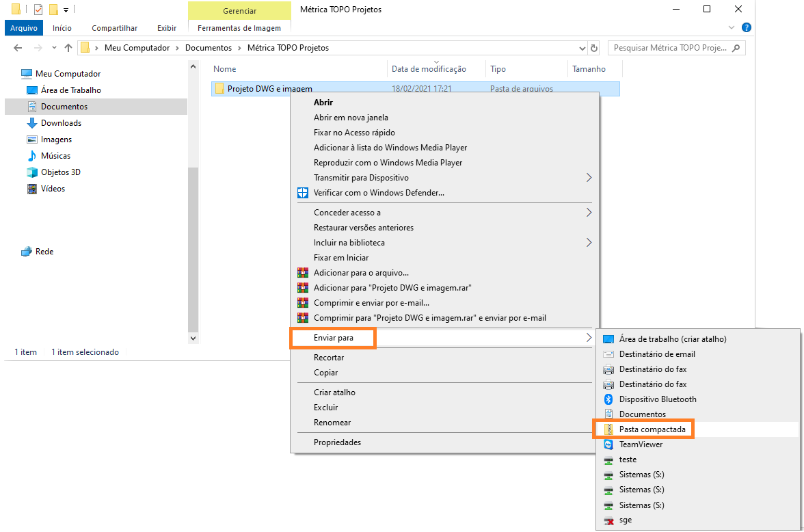Sort by Data de modificação column header
The height and width of the screenshot is (532, 804).
pos(429,69)
